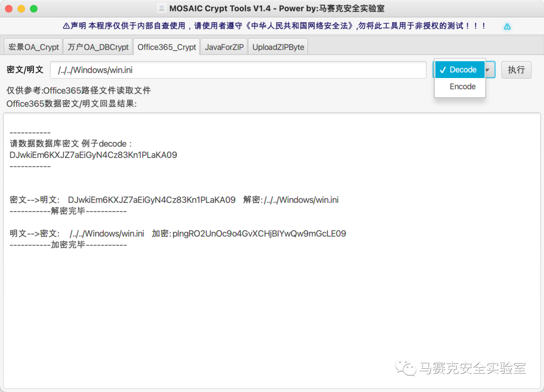The width and height of the screenshot is (544, 392).
Task: Choose Encode from the dropdown list
Action: click(460, 87)
